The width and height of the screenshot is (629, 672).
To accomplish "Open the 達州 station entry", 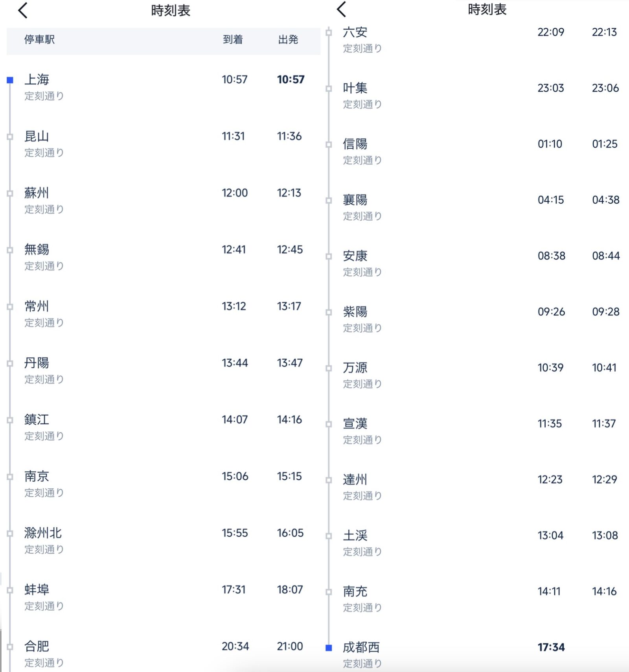I will pos(355,480).
